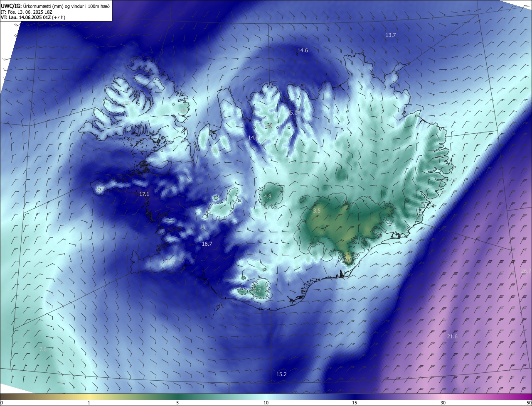Click the '15' tick on the colour scale
The image size is (532, 406).
[x=355, y=403]
